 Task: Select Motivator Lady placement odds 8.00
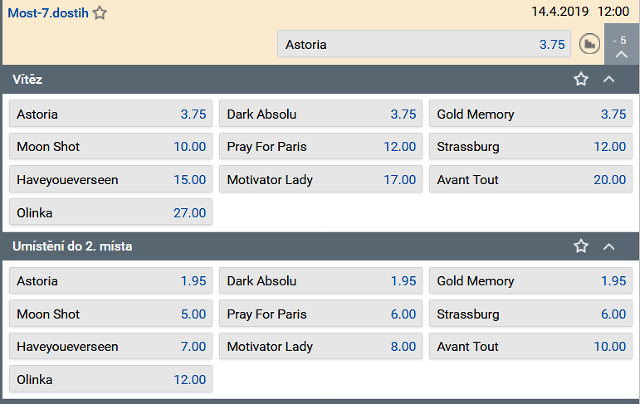321,346
